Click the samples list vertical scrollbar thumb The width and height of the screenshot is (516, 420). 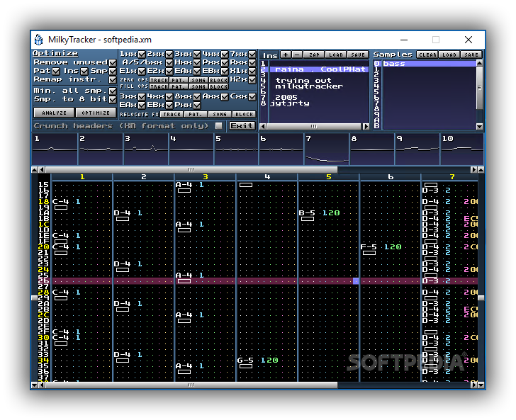click(479, 88)
